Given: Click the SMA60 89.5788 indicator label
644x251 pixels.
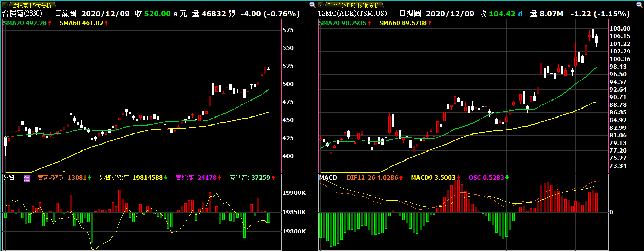Looking at the screenshot, I should pyautogui.click(x=405, y=23).
